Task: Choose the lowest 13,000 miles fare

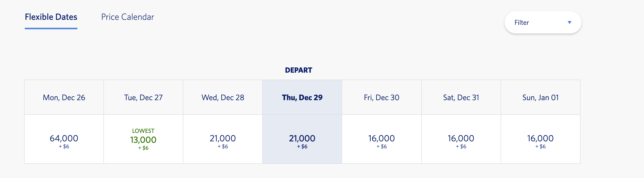Action: click(x=143, y=139)
